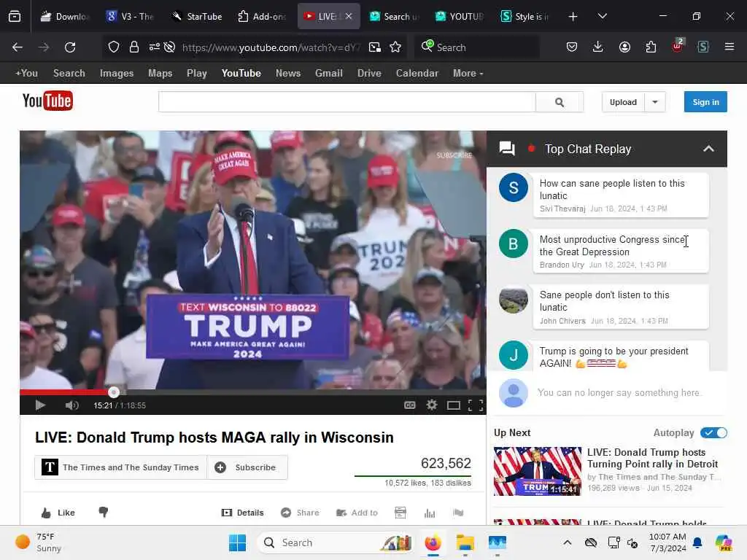This screenshot has width=747, height=560.
Task: Click the Firefox toolbar Search box
Action: point(477,47)
